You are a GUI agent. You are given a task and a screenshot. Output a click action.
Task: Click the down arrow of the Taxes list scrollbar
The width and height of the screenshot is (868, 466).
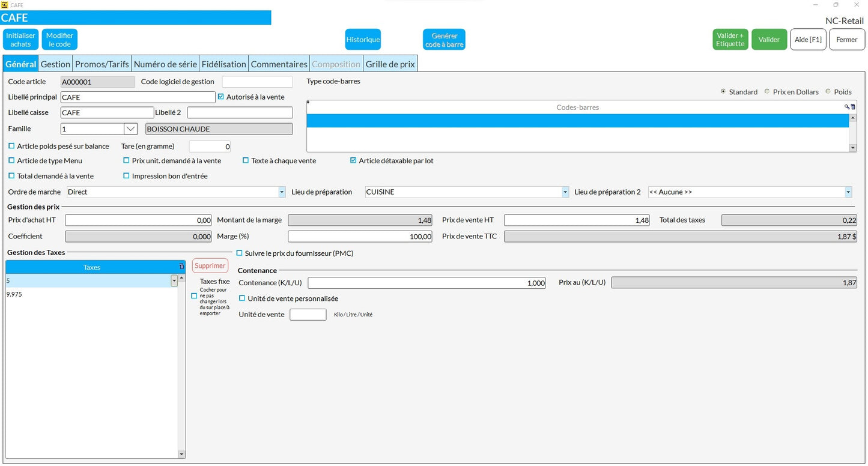point(181,455)
